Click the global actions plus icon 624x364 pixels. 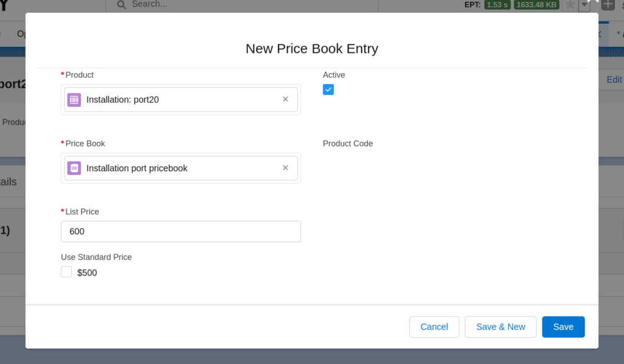click(607, 5)
